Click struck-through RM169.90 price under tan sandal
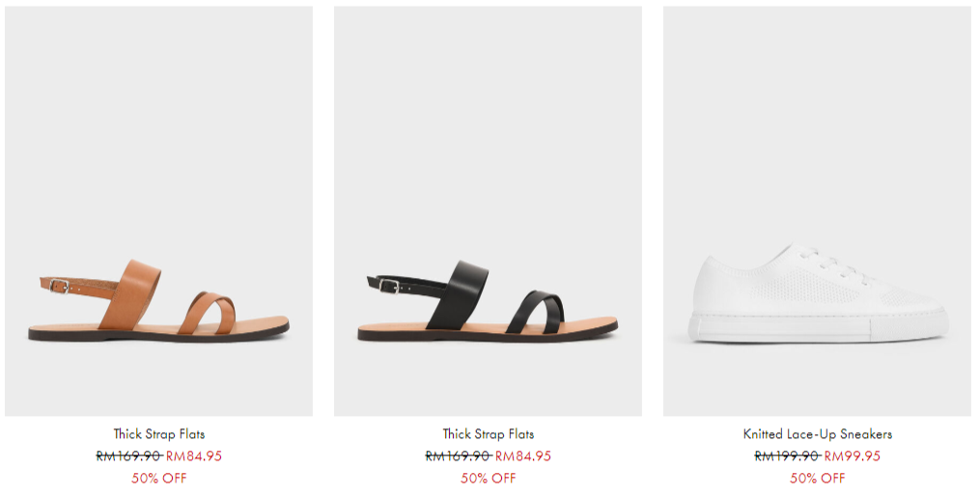 point(128,456)
